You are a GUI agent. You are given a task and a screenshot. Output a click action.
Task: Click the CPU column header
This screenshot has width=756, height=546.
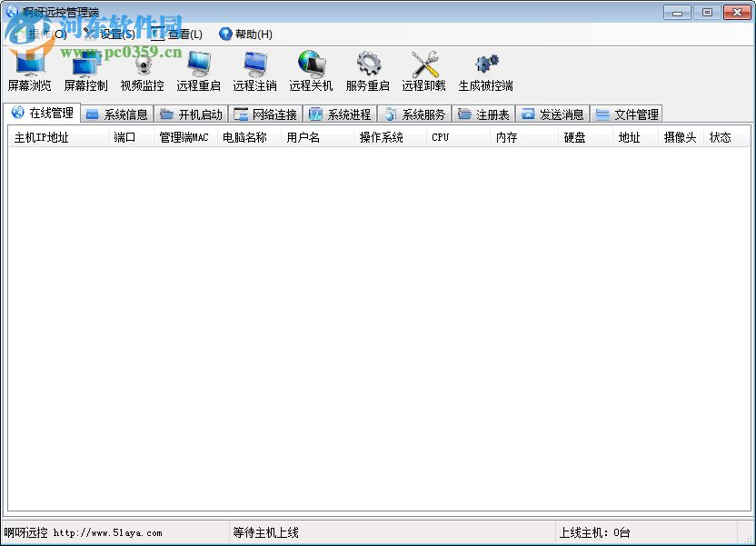(x=441, y=136)
